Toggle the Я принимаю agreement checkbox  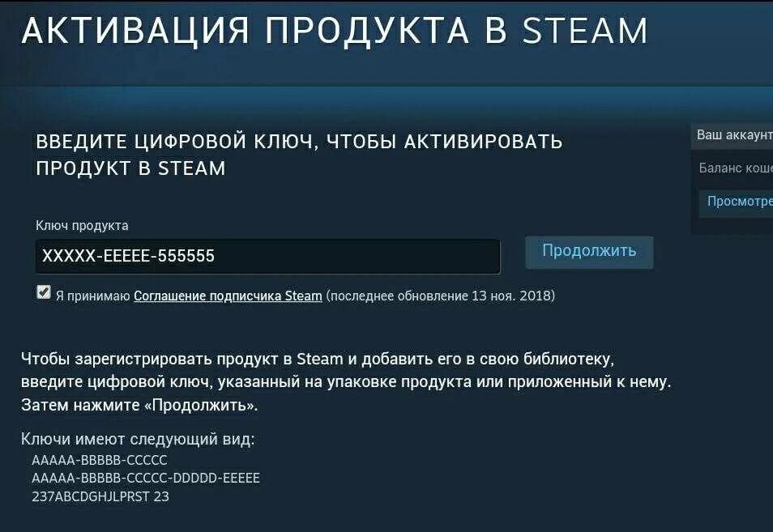[44, 292]
